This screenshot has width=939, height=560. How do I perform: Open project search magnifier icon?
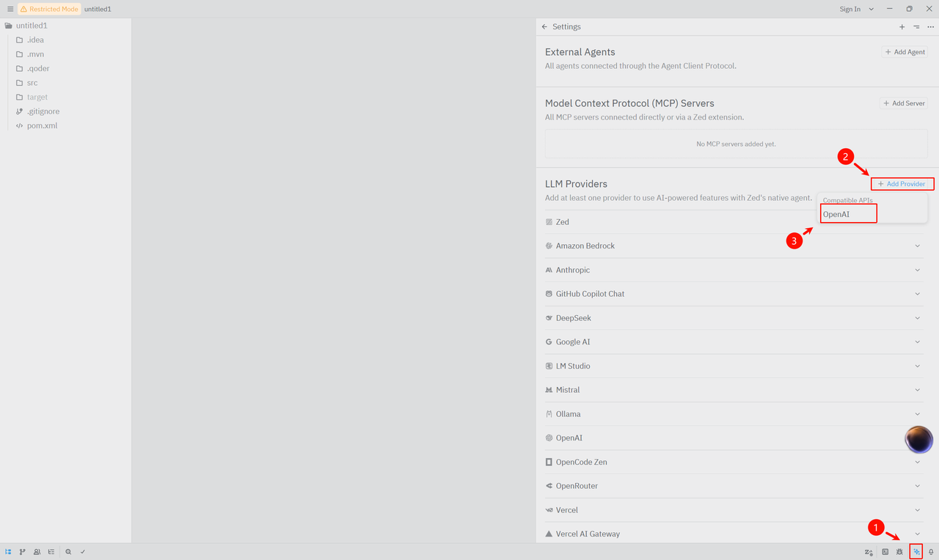point(68,552)
